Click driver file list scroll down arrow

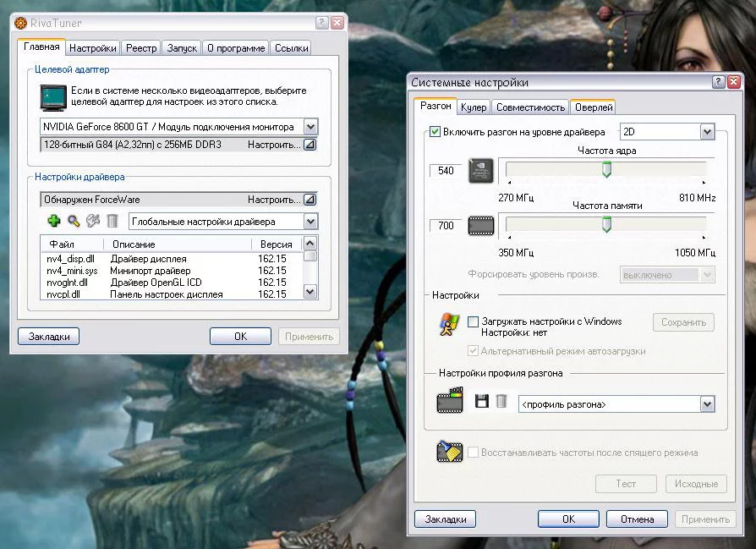pyautogui.click(x=310, y=291)
